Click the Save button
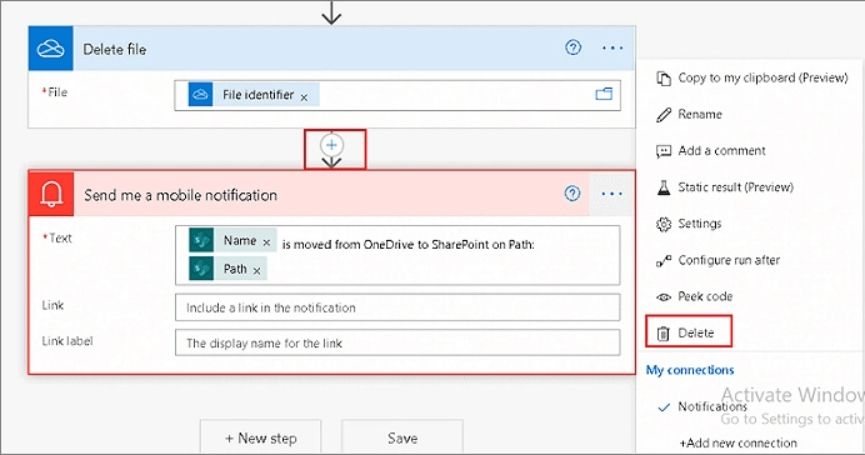The height and width of the screenshot is (455, 865). coord(402,438)
